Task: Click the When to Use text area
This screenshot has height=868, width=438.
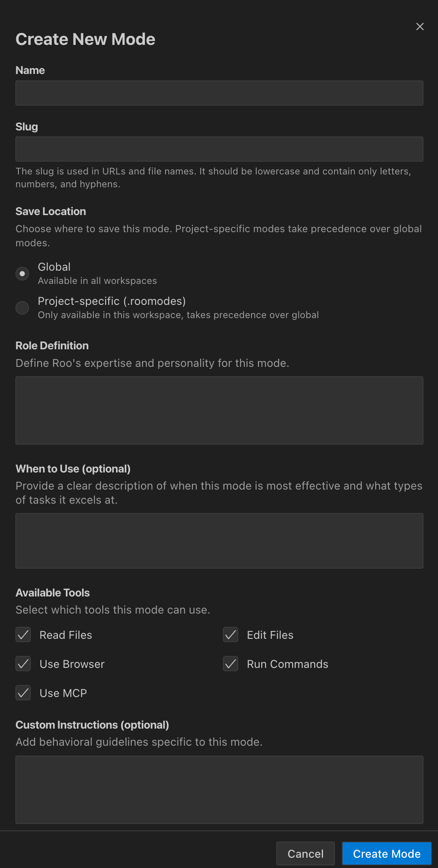Action: (219, 540)
